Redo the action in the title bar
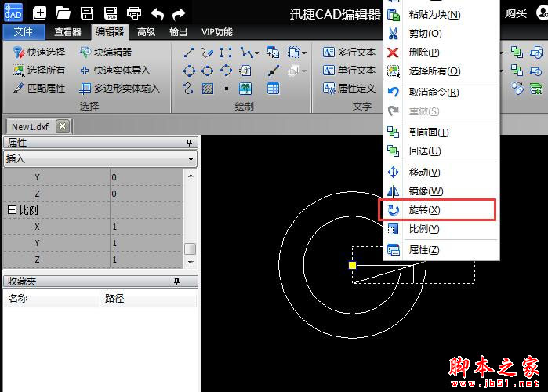548x392 pixels. tap(180, 14)
